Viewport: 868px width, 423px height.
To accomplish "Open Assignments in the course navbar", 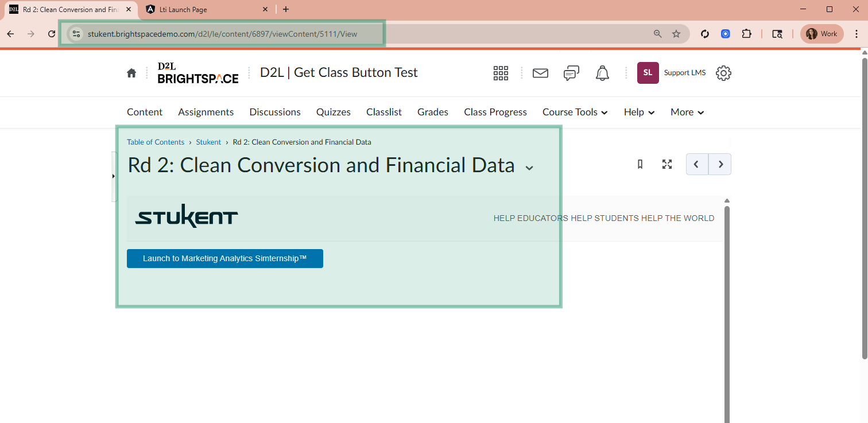I will (206, 112).
